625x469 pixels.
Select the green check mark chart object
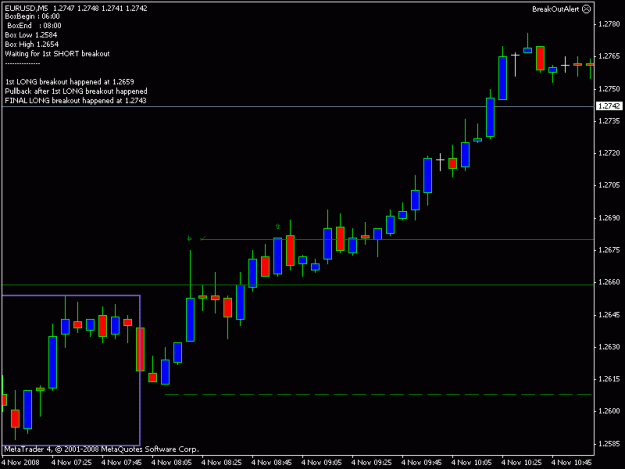click(x=202, y=238)
